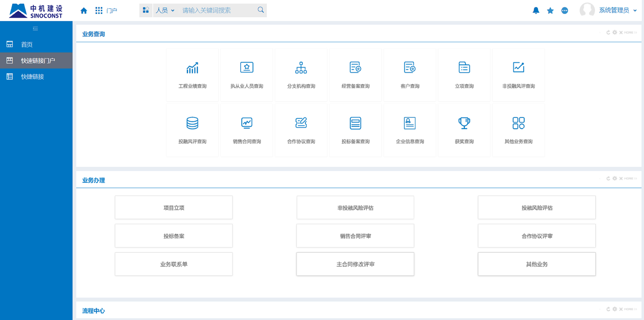This screenshot has width=644, height=320.
Task: Click the 业务联系单 button
Action: [174, 264]
